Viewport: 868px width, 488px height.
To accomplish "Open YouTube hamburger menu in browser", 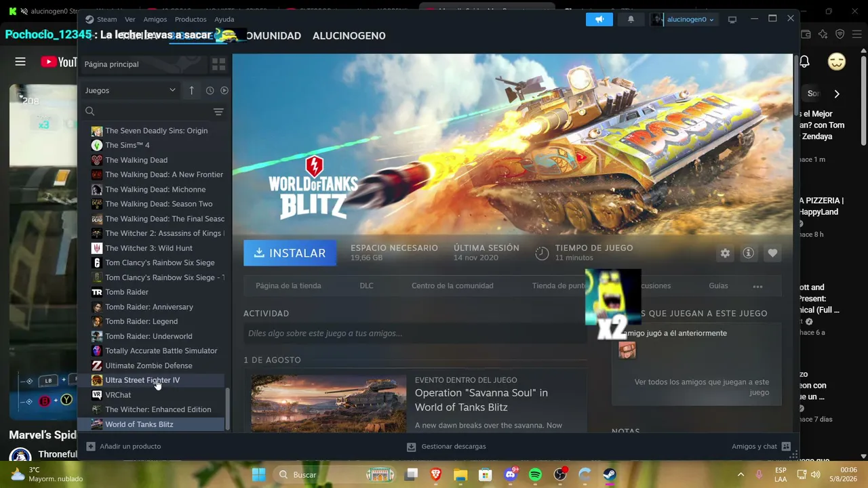I will pos(20,62).
